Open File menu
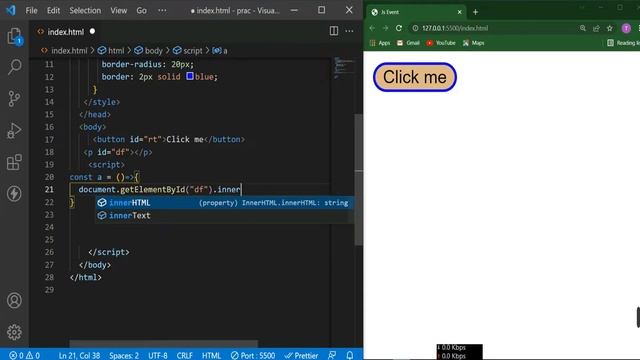 click(31, 11)
